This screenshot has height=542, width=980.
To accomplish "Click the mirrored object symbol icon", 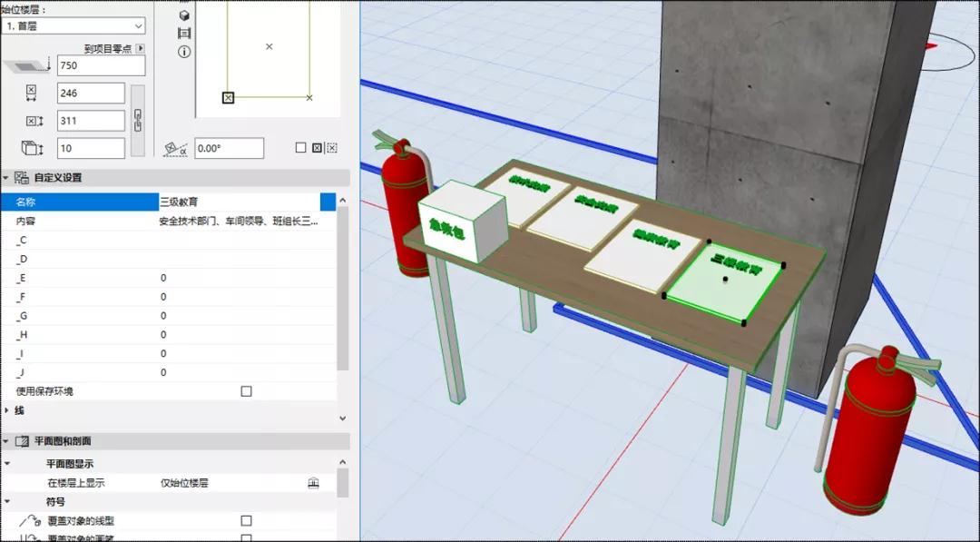I will coord(317,148).
